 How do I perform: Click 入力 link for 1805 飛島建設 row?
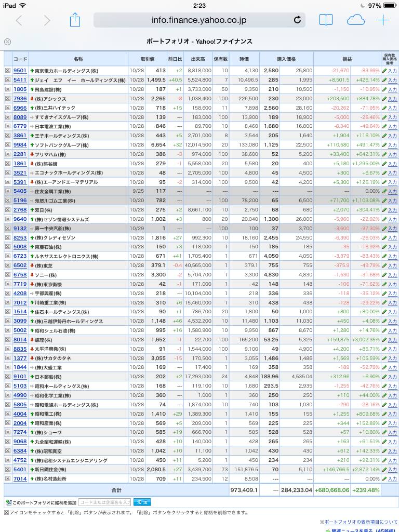tap(392, 89)
